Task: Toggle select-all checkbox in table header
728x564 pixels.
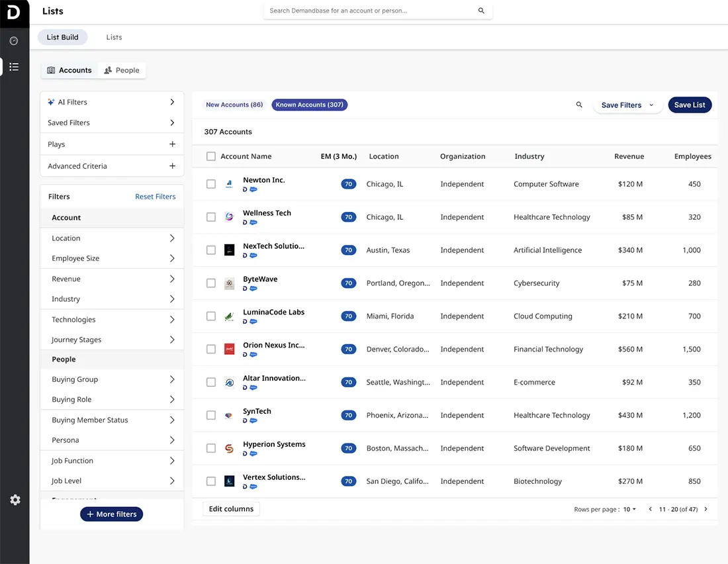Action: (210, 156)
